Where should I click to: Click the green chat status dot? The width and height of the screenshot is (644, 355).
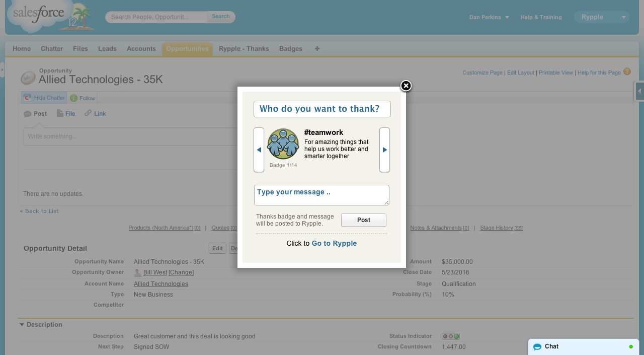click(x=631, y=347)
